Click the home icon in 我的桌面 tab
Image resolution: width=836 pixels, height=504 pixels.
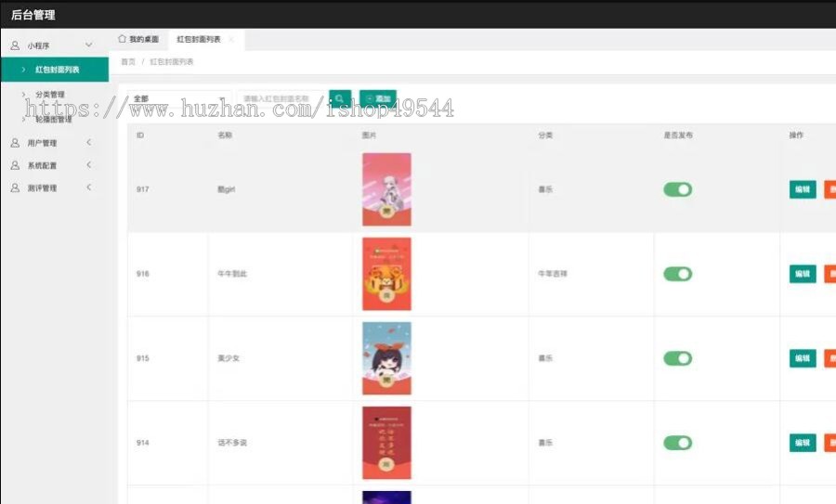(x=122, y=39)
